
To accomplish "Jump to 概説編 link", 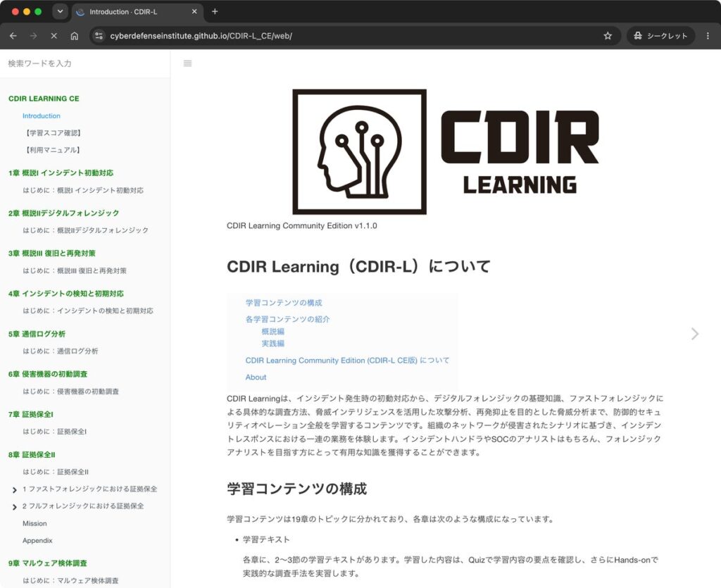I will tap(273, 332).
